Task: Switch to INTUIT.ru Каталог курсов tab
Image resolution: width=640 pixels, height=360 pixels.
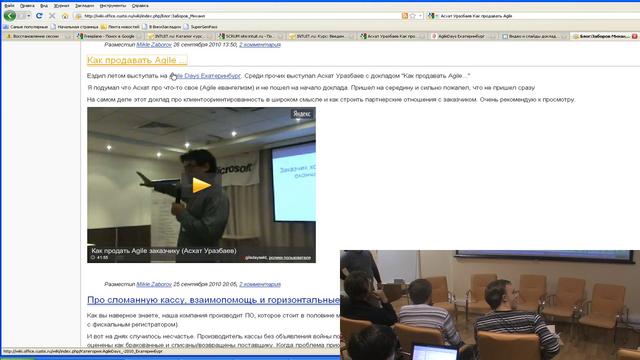Action: pos(179,36)
